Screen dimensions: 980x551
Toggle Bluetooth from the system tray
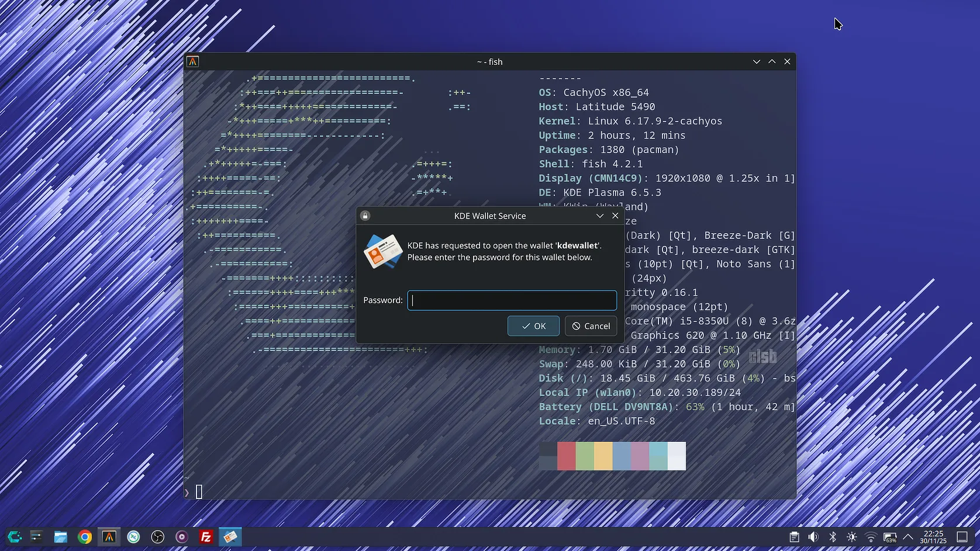(833, 537)
